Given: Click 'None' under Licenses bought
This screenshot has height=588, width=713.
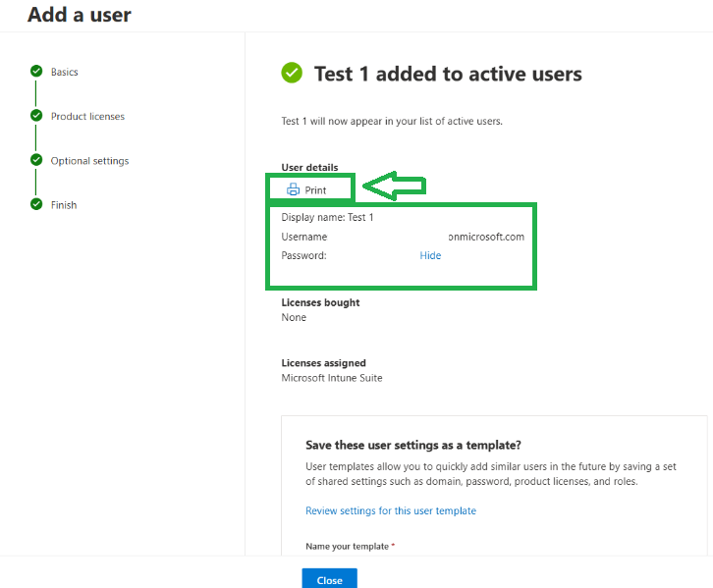Looking at the screenshot, I should point(294,317).
